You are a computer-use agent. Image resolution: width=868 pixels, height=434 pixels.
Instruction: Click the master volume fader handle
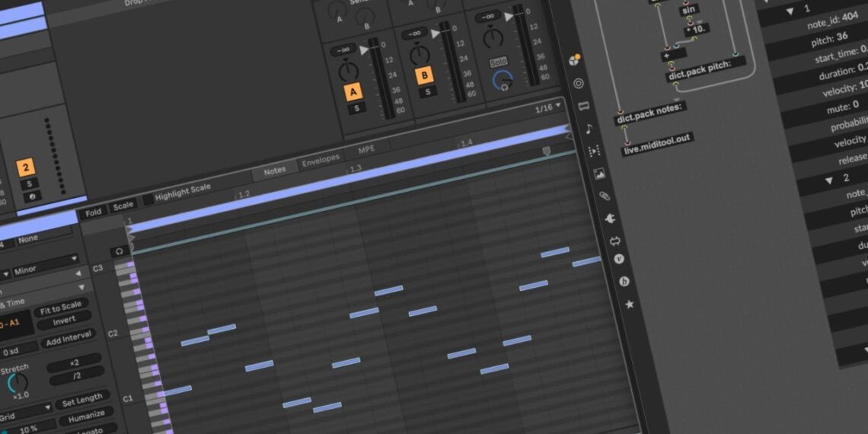tap(508, 18)
